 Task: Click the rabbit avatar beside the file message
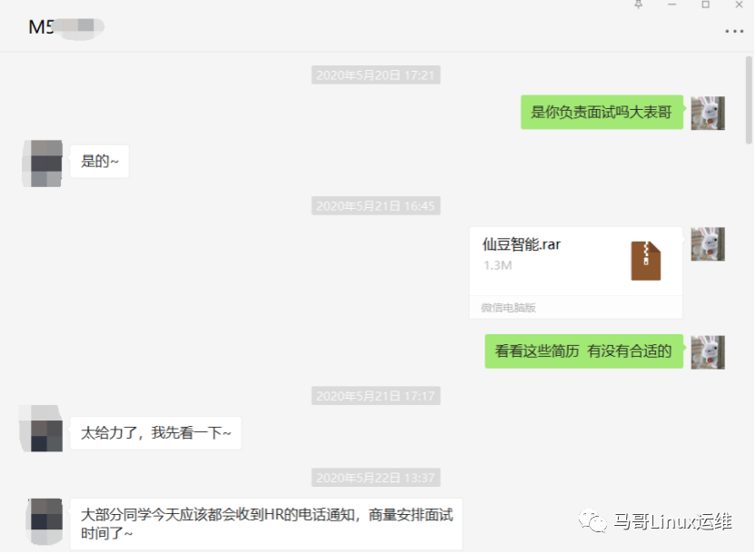[x=708, y=243]
